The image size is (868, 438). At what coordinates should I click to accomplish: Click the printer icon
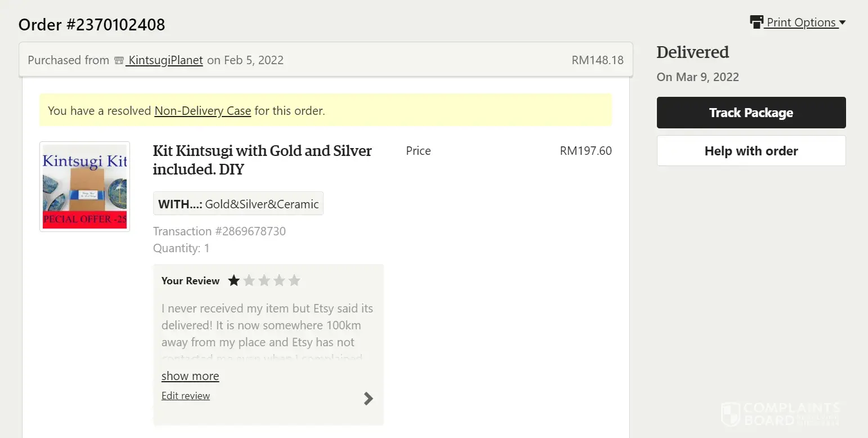point(757,22)
